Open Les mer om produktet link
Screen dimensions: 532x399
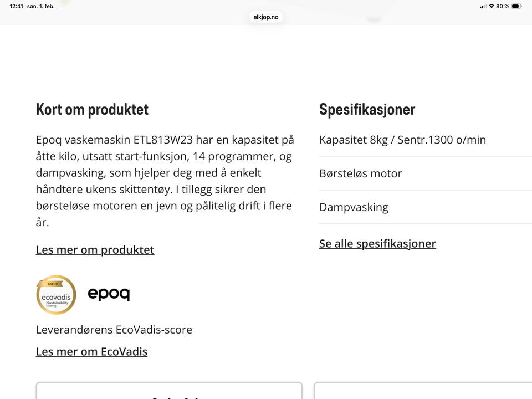pos(95,250)
